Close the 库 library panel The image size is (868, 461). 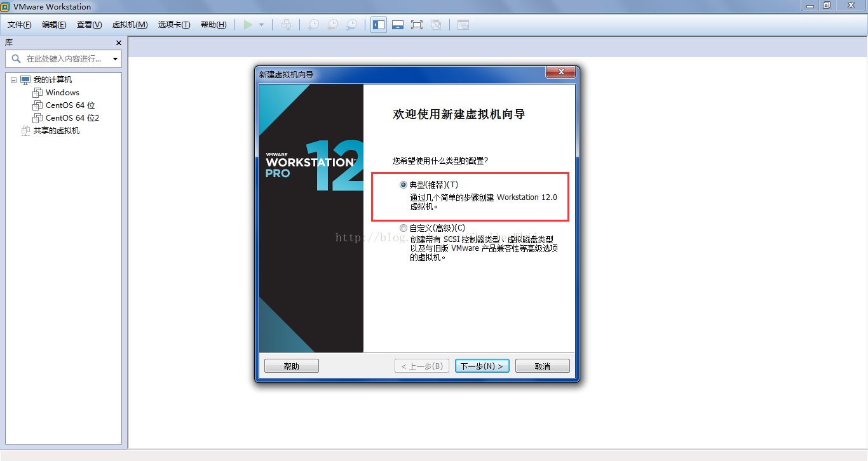[x=118, y=43]
